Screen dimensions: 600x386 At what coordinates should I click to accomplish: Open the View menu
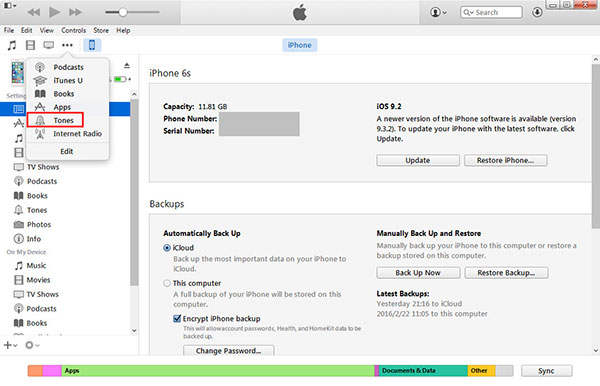pos(47,30)
